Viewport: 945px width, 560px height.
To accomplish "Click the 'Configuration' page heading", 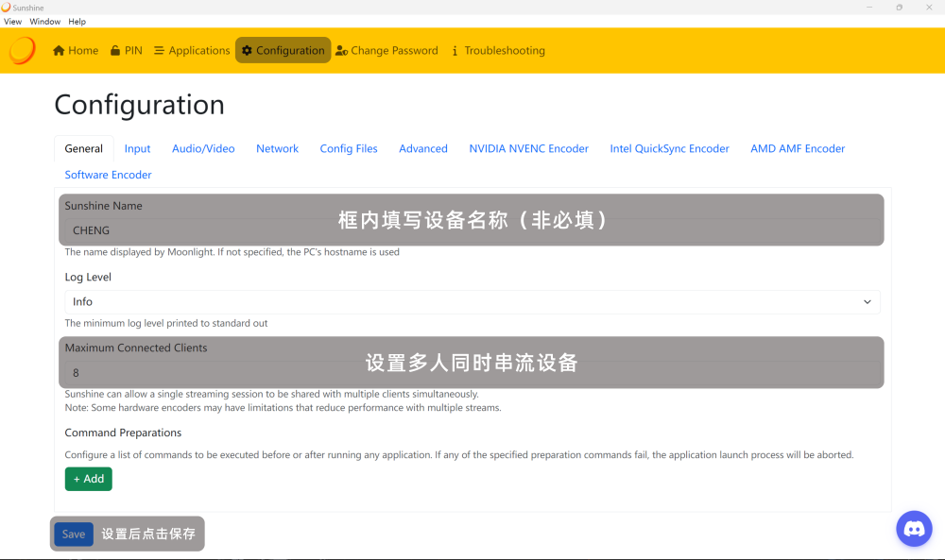I will pos(139,105).
